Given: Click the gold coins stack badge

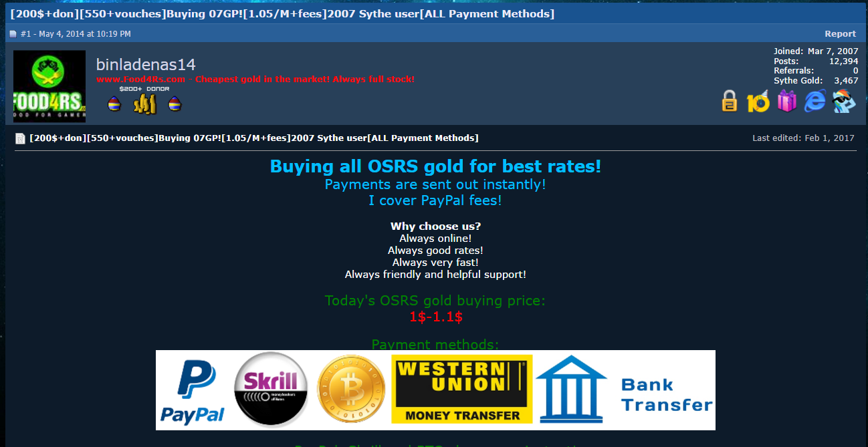Looking at the screenshot, I should click(144, 104).
